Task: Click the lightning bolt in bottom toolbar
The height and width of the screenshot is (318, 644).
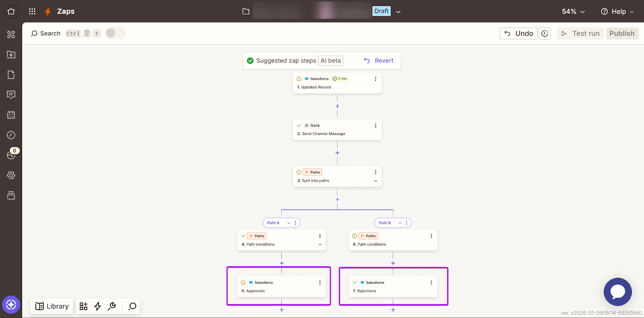Action: pos(97,306)
